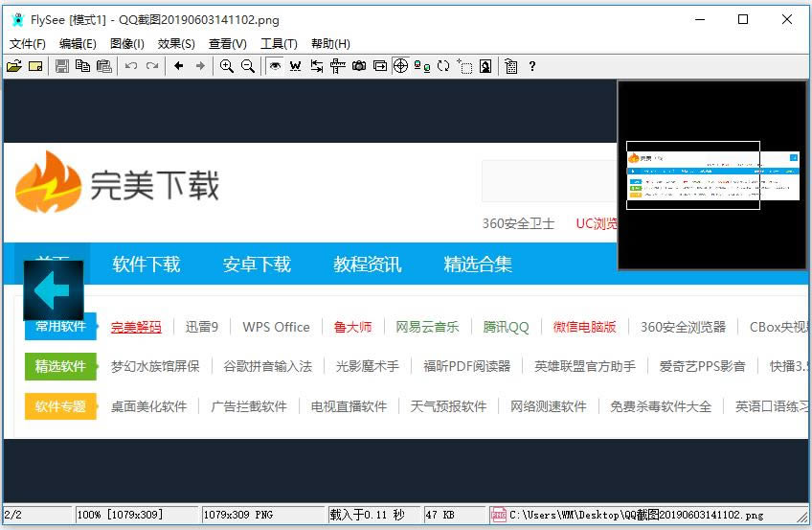Click the flame logo in the displayed image
812x530 pixels.
(x=48, y=182)
